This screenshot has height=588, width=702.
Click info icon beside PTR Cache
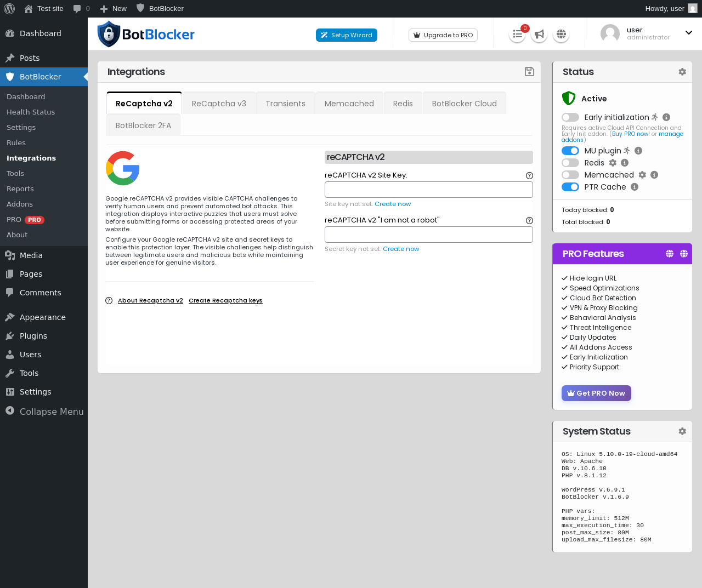[x=635, y=187]
